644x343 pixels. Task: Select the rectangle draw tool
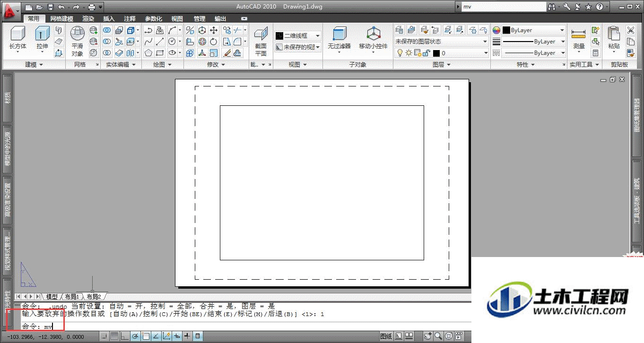coord(160,53)
